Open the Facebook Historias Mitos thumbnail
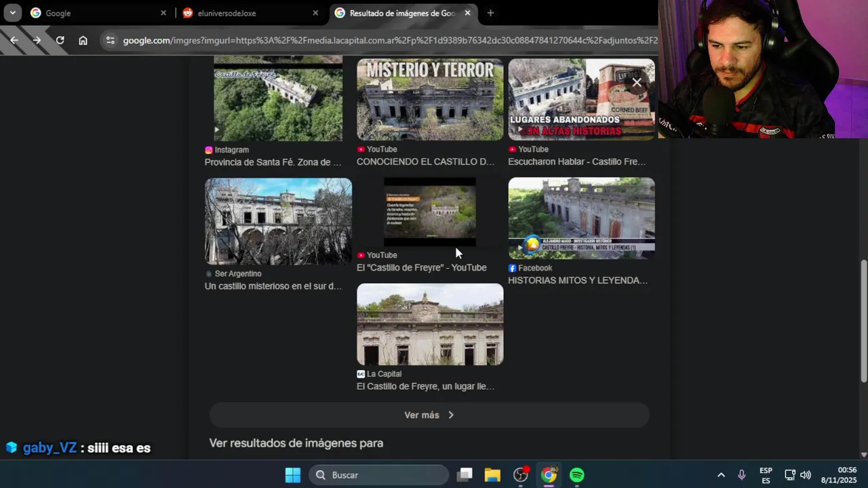 tap(581, 218)
